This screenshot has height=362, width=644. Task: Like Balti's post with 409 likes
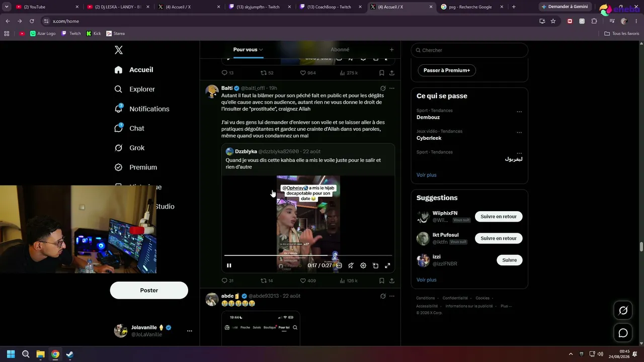click(x=308, y=281)
